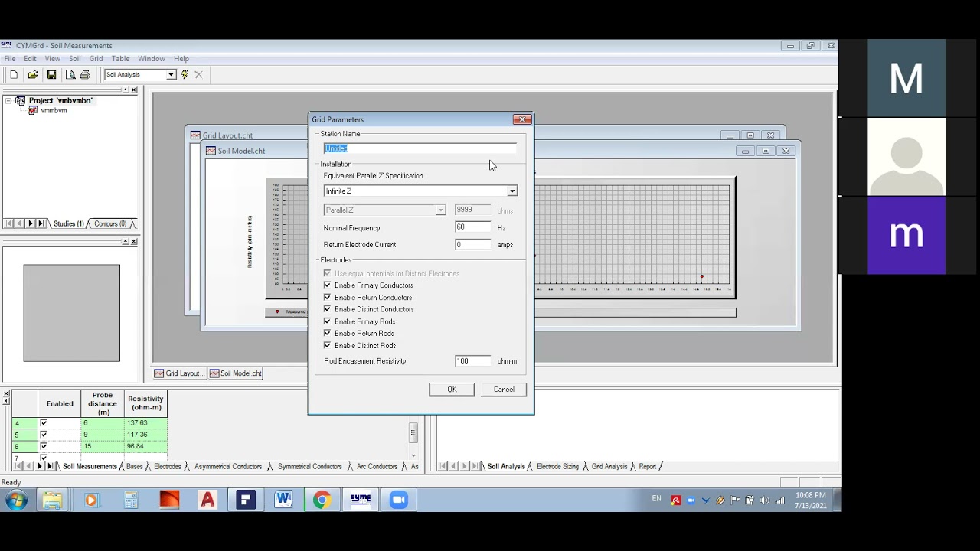The height and width of the screenshot is (551, 980).
Task: Click the Rod Encasement Resistivity field
Action: tap(472, 361)
